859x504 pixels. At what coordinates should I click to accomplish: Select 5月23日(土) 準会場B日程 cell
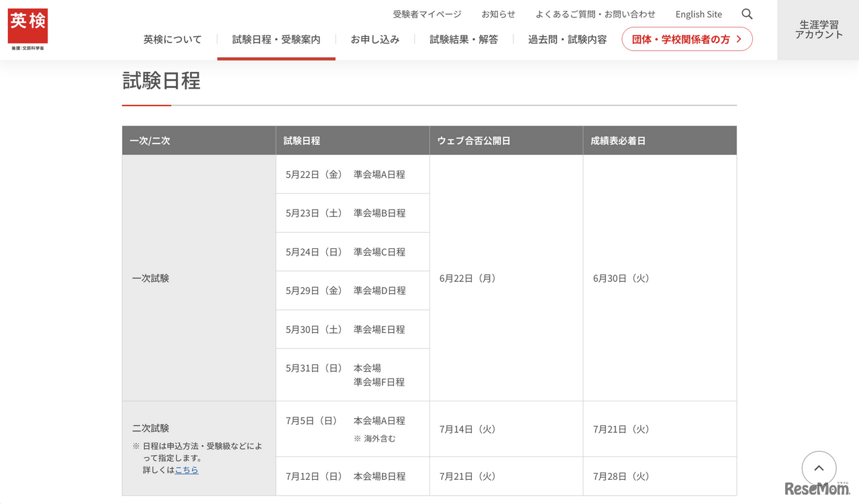pyautogui.click(x=352, y=213)
